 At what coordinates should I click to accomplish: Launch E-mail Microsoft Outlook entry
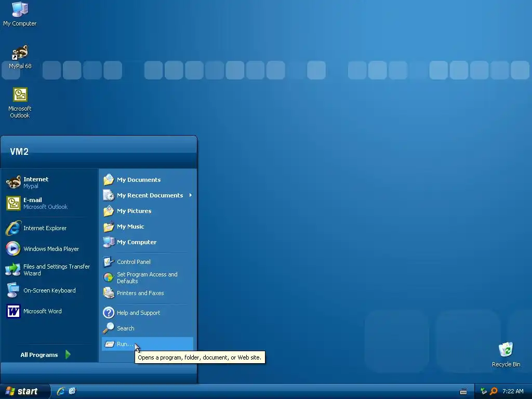pos(49,203)
